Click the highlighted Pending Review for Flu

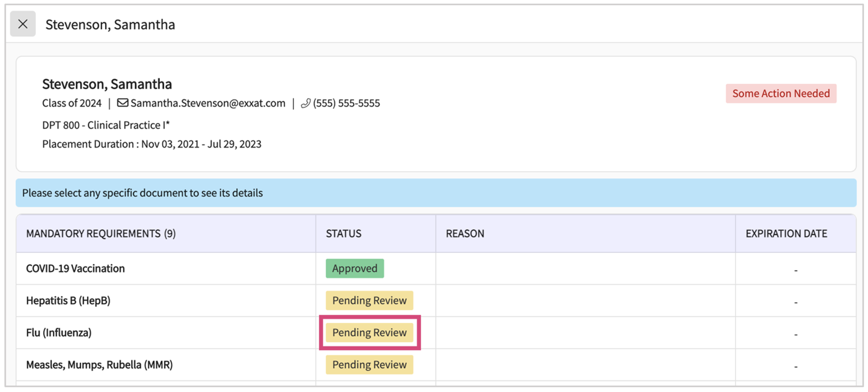369,333
